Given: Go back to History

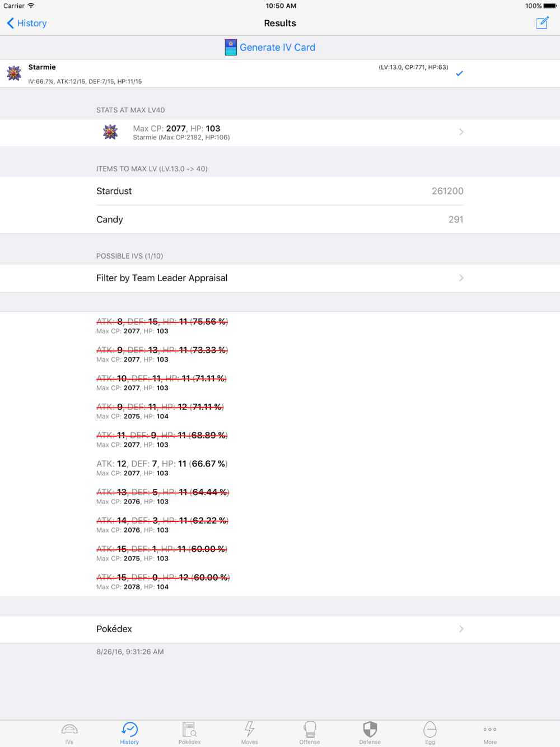Looking at the screenshot, I should [26, 23].
